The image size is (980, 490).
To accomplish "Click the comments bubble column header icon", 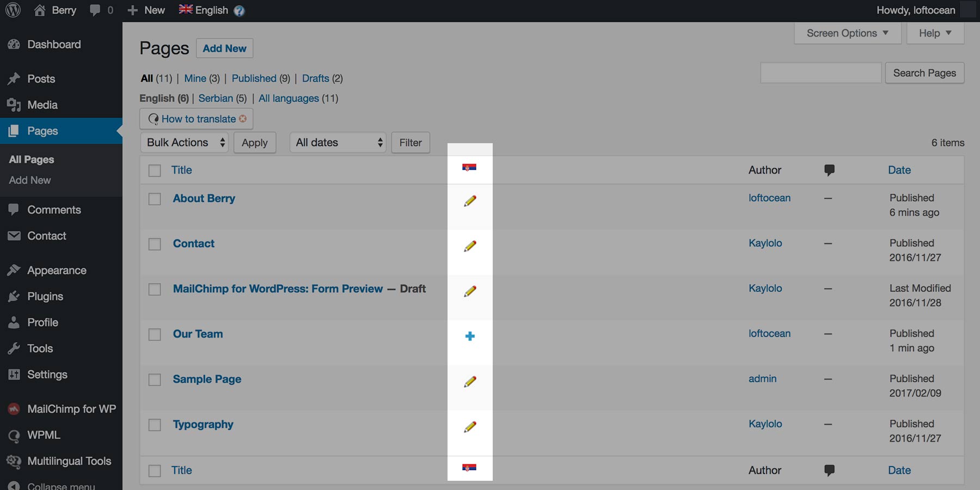I will coord(829,170).
